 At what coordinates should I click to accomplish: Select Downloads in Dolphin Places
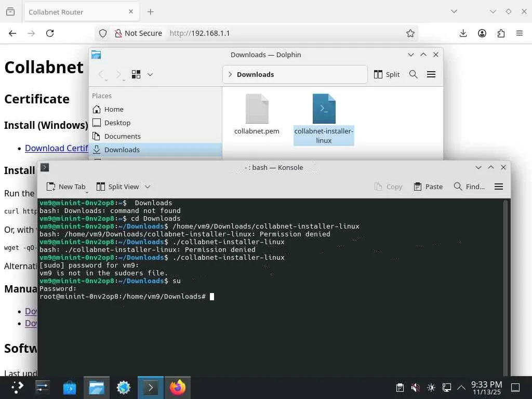155,150
